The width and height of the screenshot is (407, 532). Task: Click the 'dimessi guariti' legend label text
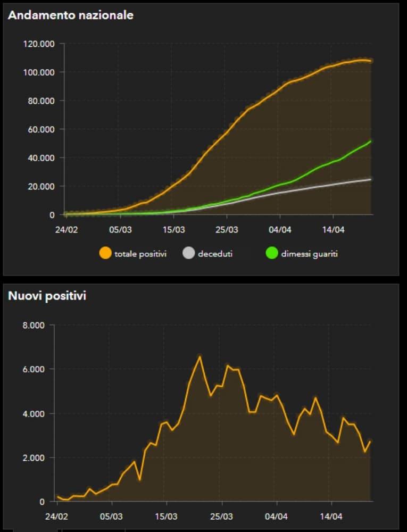point(311,254)
